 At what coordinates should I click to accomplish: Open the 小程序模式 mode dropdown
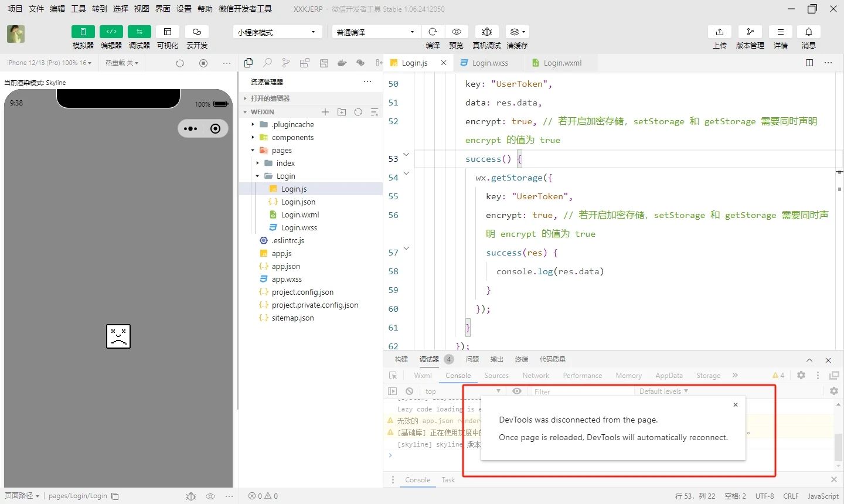point(277,32)
